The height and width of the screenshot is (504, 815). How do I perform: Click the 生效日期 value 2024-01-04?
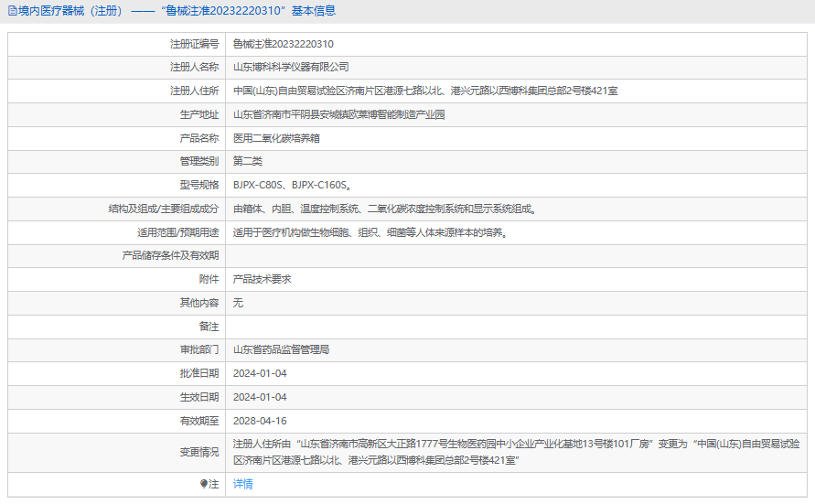tap(260, 398)
